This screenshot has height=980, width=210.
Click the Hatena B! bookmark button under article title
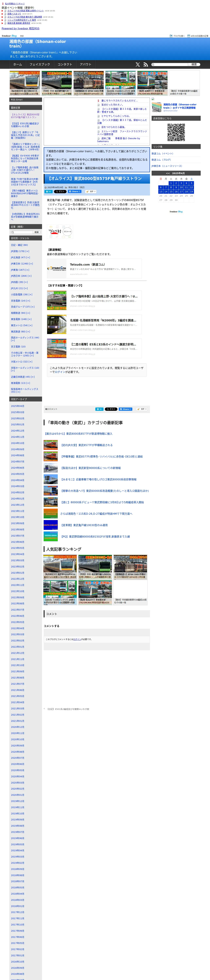(48, 192)
